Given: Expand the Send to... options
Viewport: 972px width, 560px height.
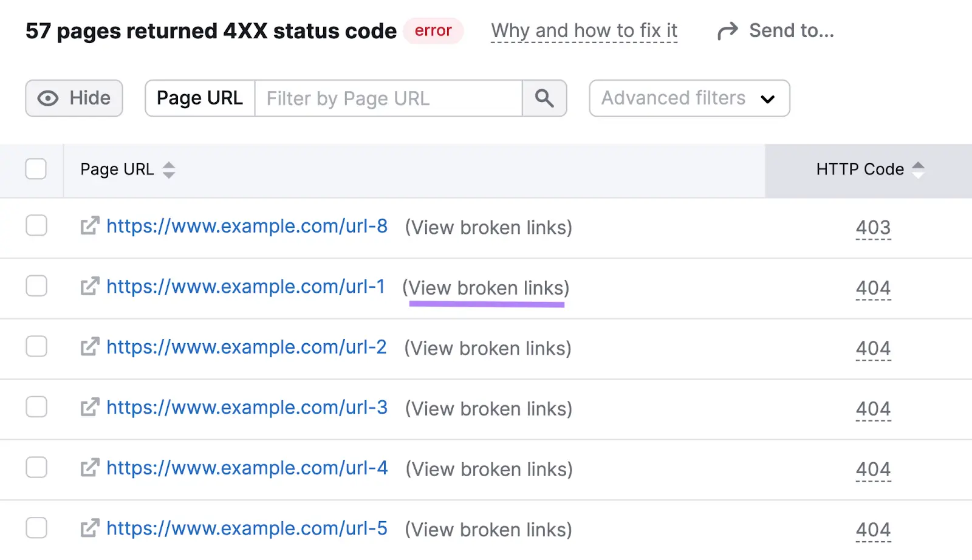Looking at the screenshot, I should tap(791, 30).
